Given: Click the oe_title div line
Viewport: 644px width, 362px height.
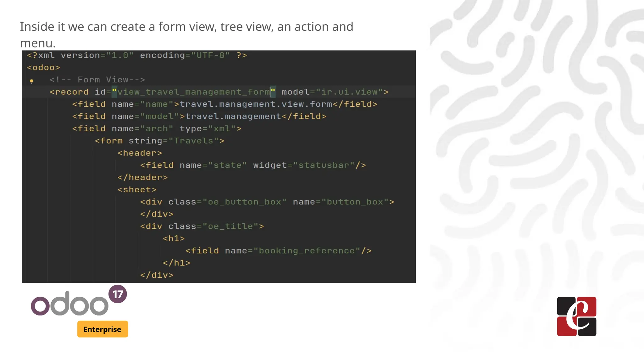Looking at the screenshot, I should (x=202, y=226).
